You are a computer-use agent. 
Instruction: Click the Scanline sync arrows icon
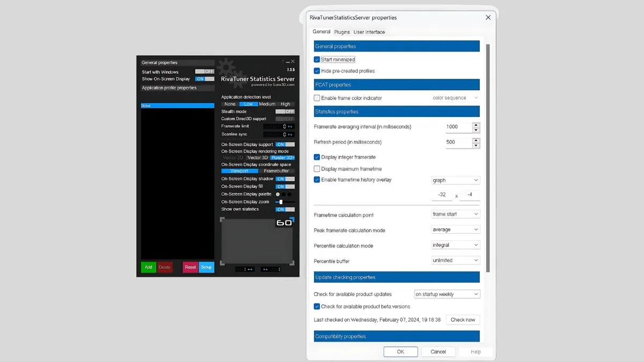click(290, 135)
